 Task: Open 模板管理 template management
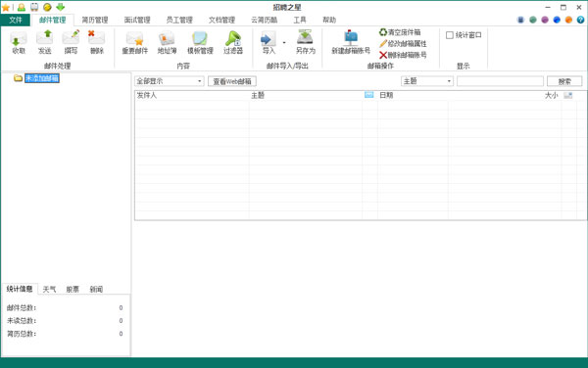(200, 43)
